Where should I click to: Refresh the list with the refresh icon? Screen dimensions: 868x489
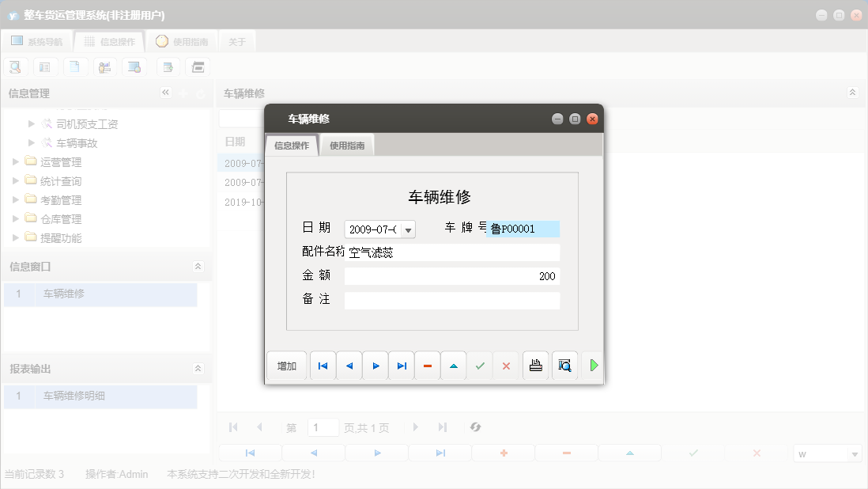(475, 427)
